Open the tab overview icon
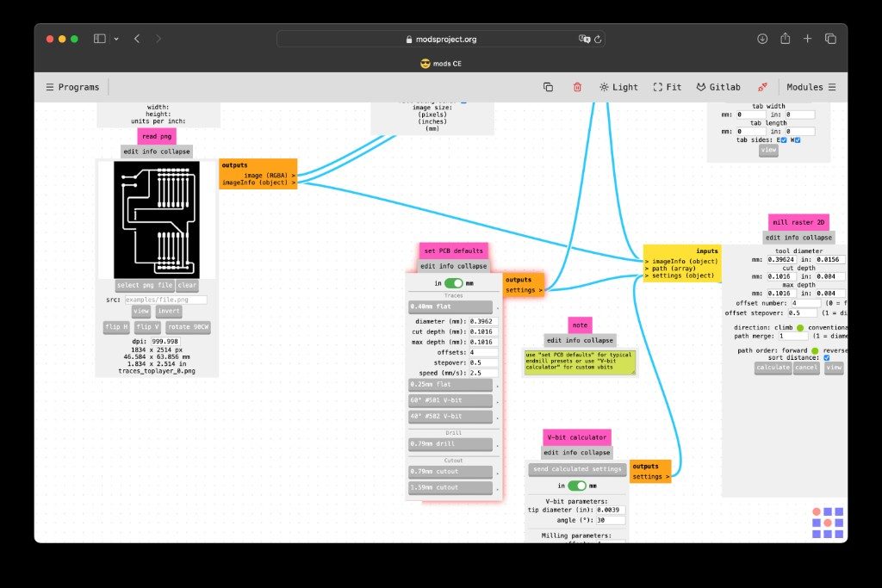The image size is (882, 588). [830, 39]
